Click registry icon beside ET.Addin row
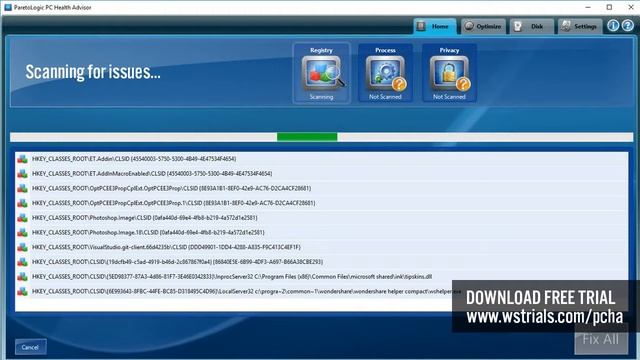Screen dimensions: 640x360 [22, 159]
